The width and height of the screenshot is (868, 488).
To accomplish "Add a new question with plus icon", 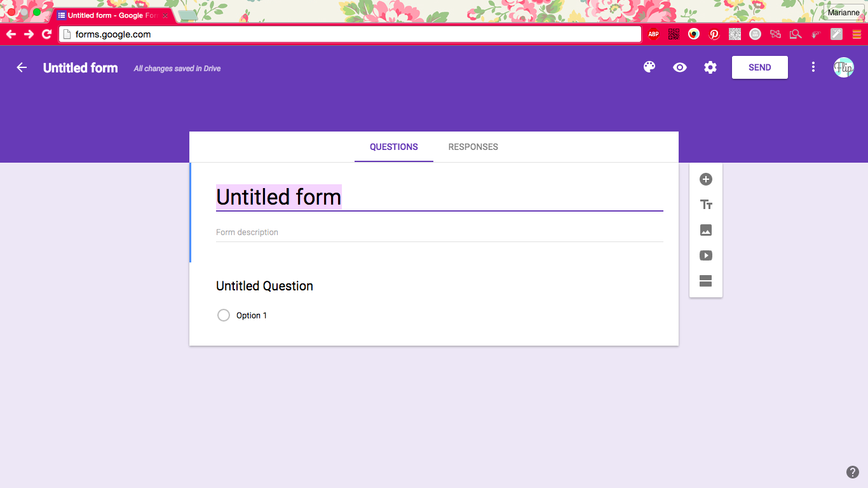I will click(x=706, y=179).
